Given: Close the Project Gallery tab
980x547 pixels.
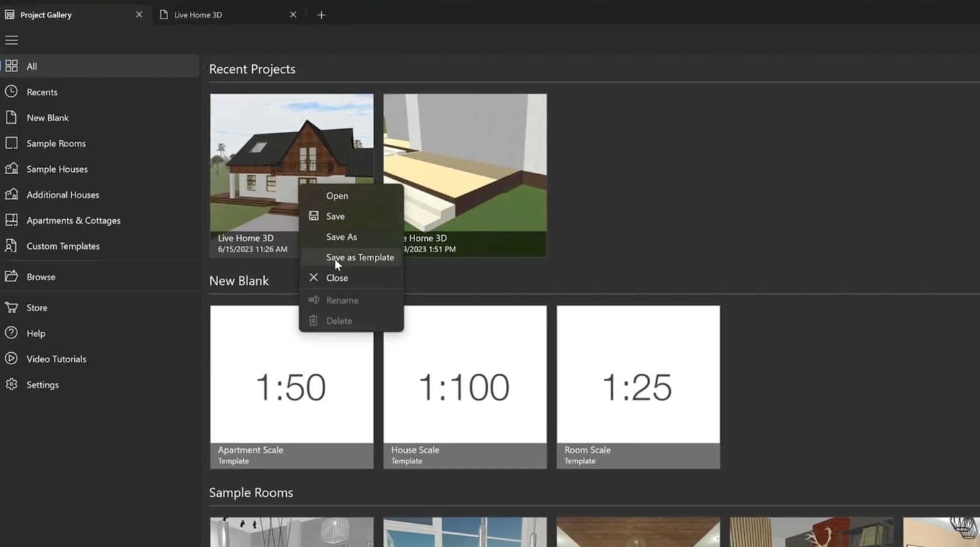Looking at the screenshot, I should [x=139, y=15].
